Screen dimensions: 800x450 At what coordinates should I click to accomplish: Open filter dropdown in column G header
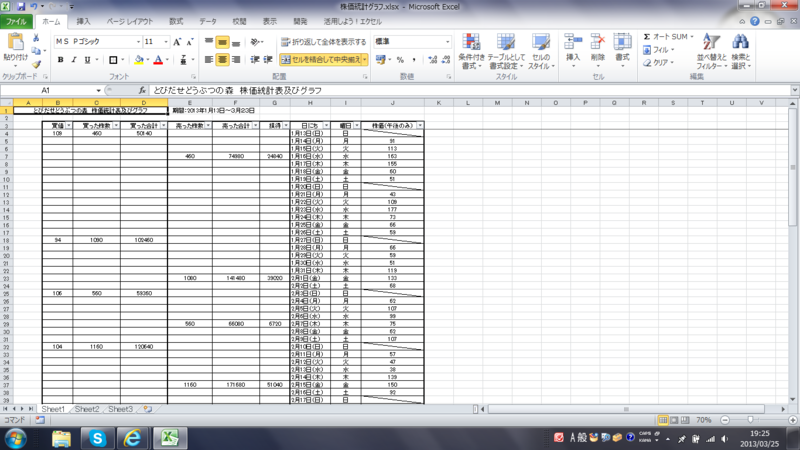(x=286, y=126)
